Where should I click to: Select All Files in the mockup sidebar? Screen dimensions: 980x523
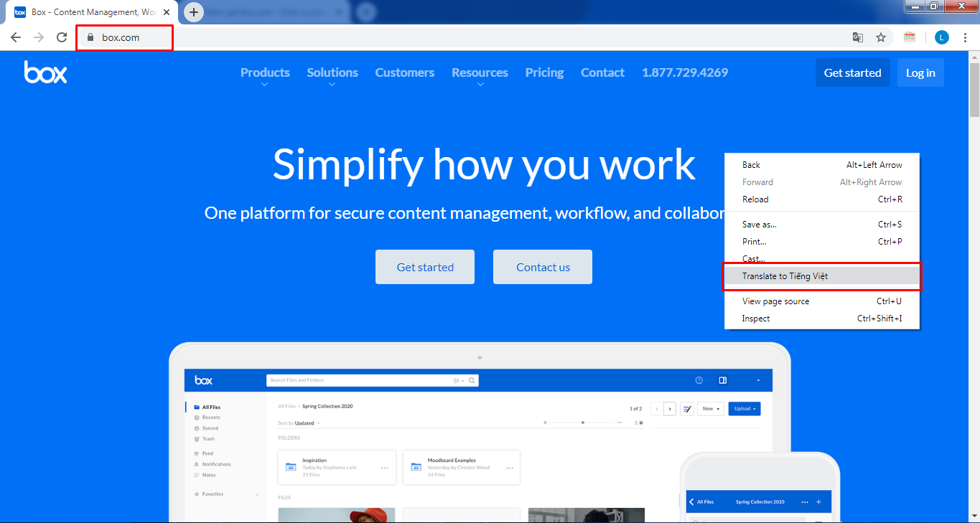pos(207,407)
